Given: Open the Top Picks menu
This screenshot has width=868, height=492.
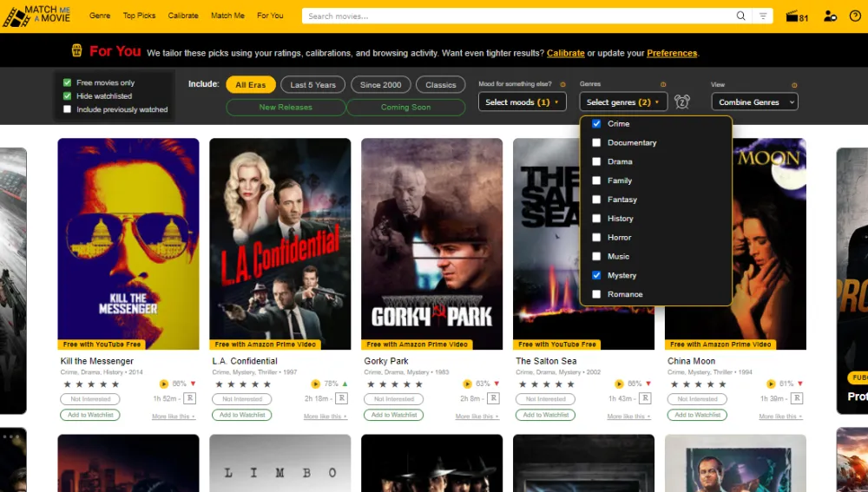Looking at the screenshot, I should [x=139, y=16].
